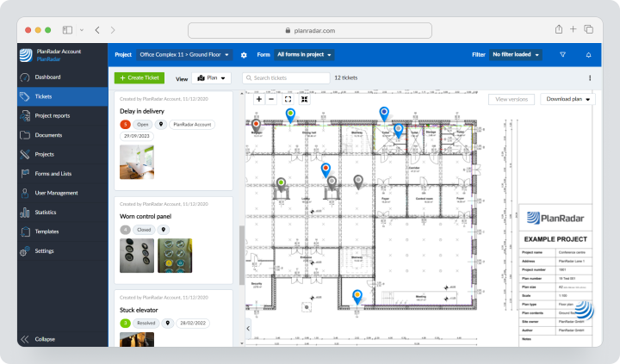
Task: Open the All forms in project dropdown
Action: (x=304, y=54)
